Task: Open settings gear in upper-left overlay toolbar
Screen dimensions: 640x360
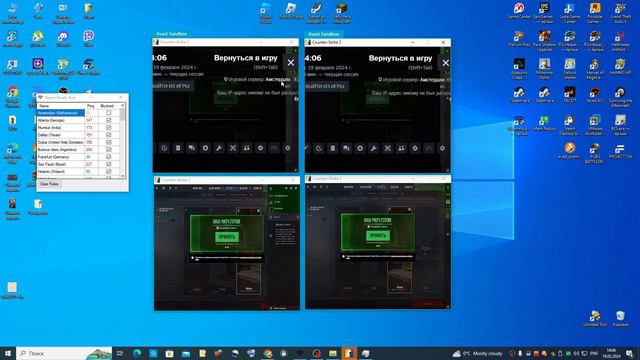Action: click(288, 148)
